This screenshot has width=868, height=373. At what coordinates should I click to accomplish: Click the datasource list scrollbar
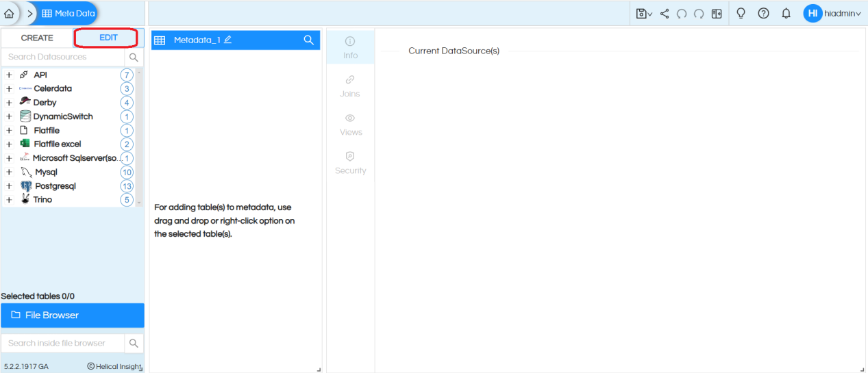pyautogui.click(x=139, y=138)
